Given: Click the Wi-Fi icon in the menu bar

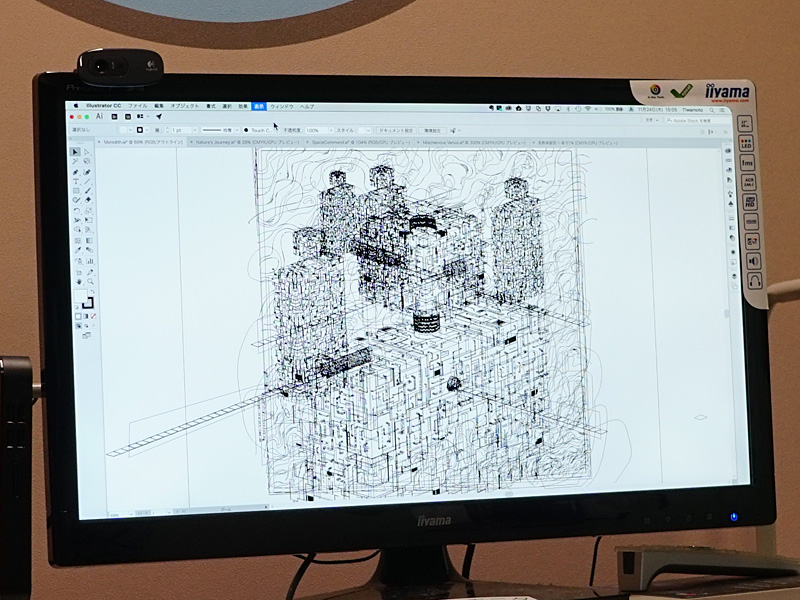Looking at the screenshot, I should click(587, 109).
